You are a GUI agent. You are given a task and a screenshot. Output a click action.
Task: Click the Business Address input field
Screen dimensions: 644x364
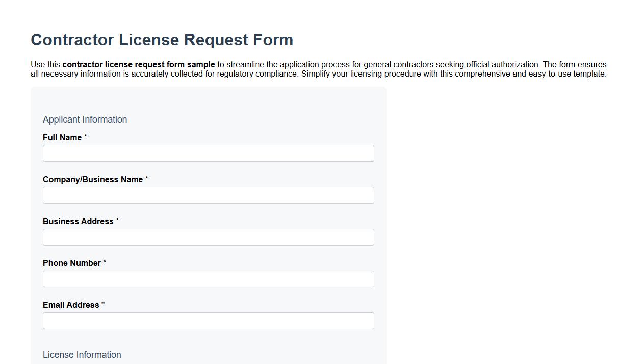[209, 237]
